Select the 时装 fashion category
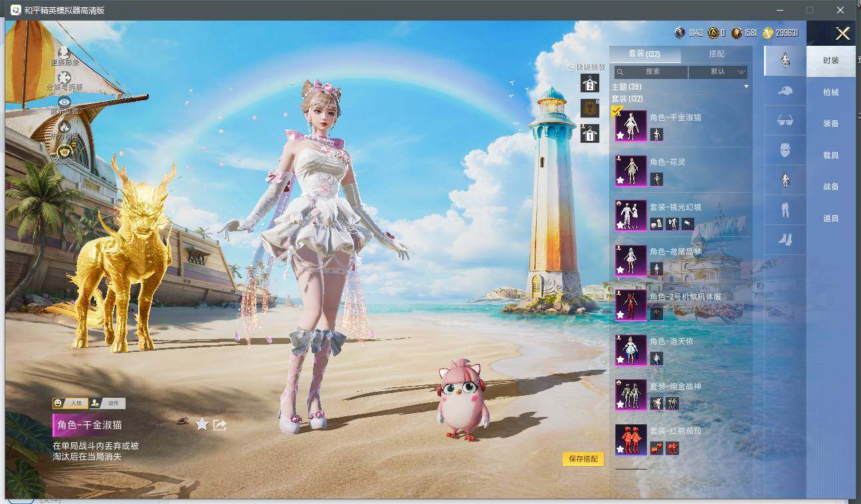The width and height of the screenshot is (861, 504). click(x=831, y=60)
